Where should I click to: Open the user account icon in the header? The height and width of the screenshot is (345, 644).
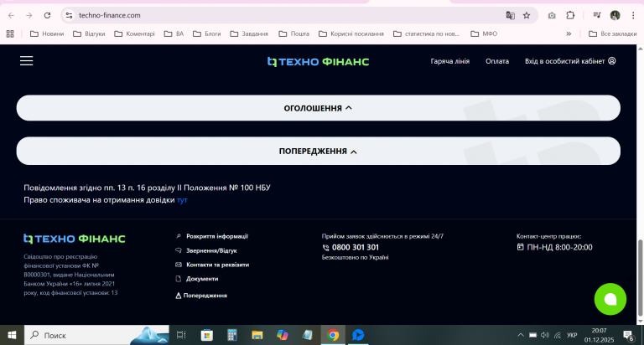click(611, 61)
